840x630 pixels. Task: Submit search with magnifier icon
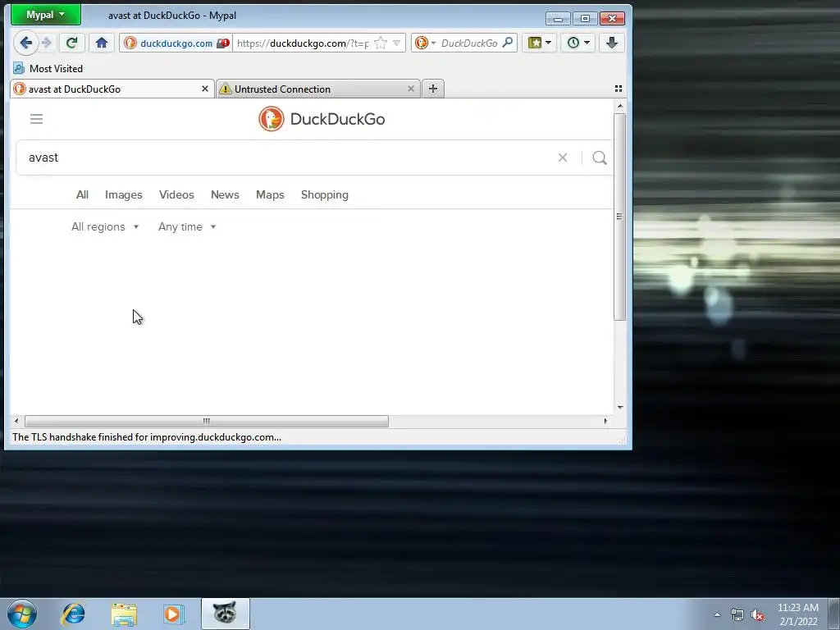pyautogui.click(x=600, y=157)
